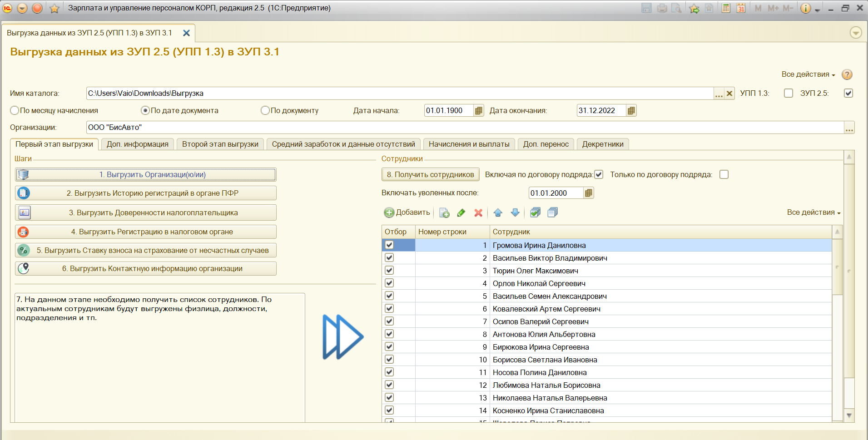Viewport: 868px width, 440px height.
Task: Open the help question mark icon
Action: tap(847, 74)
